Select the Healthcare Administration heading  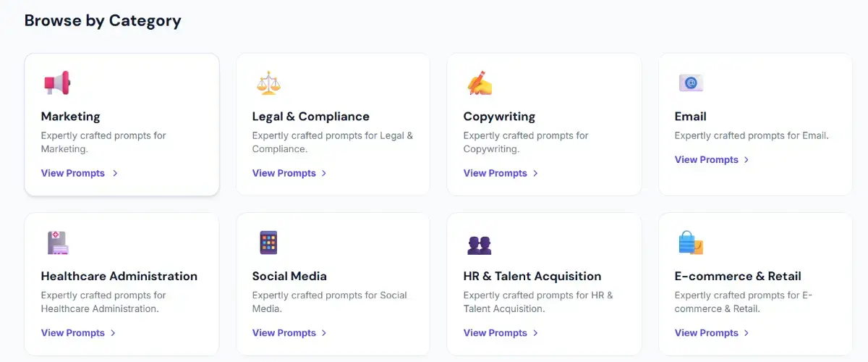[x=119, y=276]
